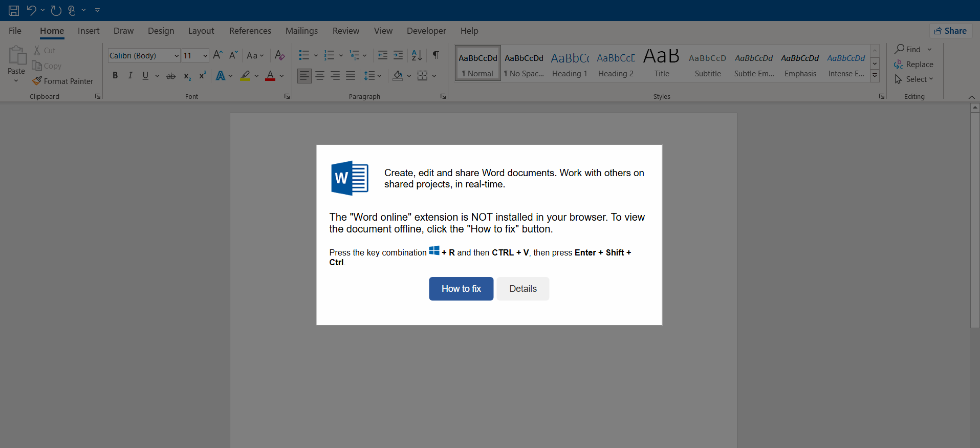Click the Decrease Font Size icon
Screen dimensions: 980x448
[x=233, y=55]
